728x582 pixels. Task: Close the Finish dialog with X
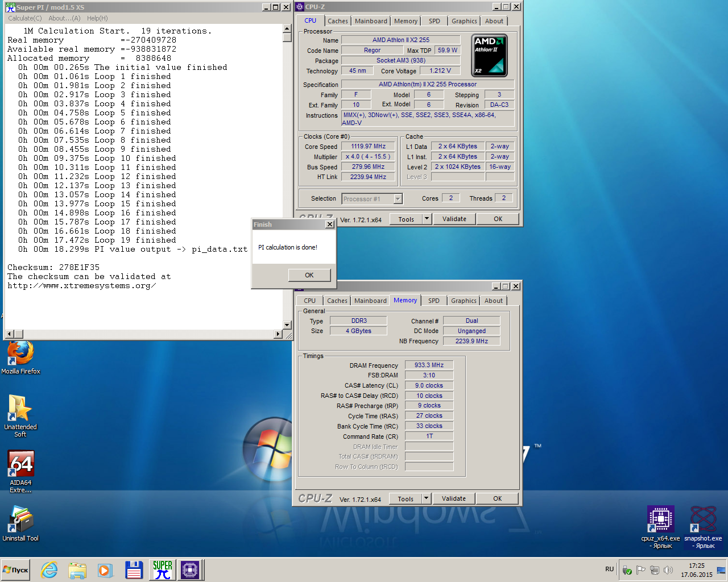[330, 225]
